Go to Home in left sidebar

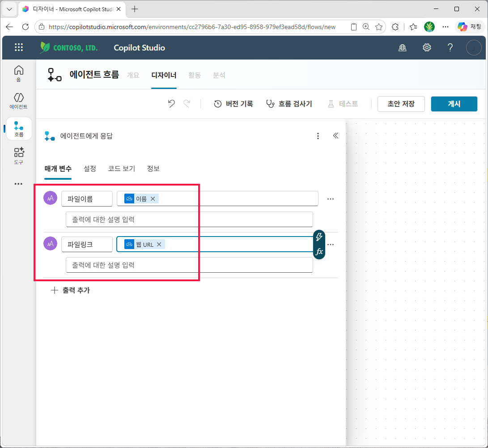coord(19,73)
